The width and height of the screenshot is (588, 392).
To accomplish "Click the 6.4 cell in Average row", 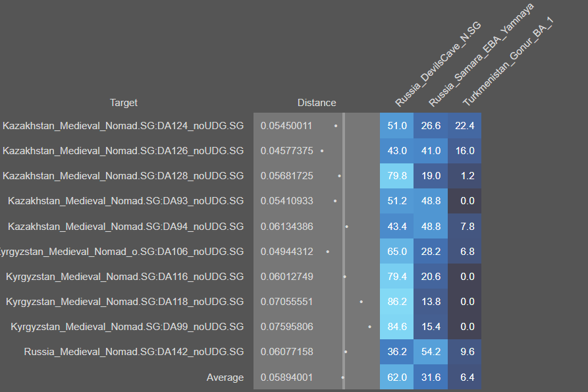I will coord(465,378).
